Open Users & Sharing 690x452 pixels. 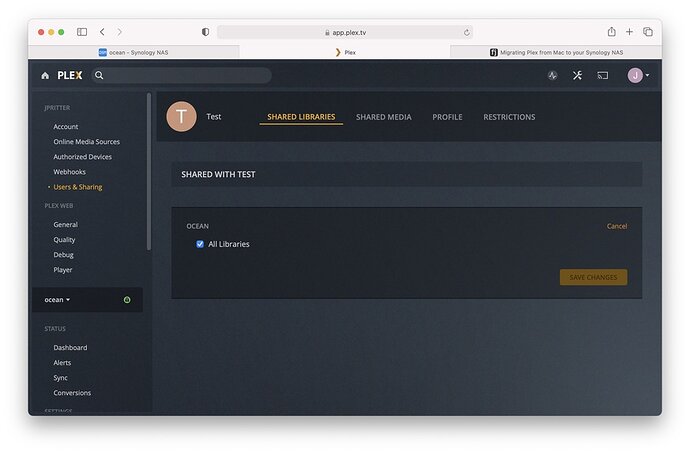click(77, 187)
